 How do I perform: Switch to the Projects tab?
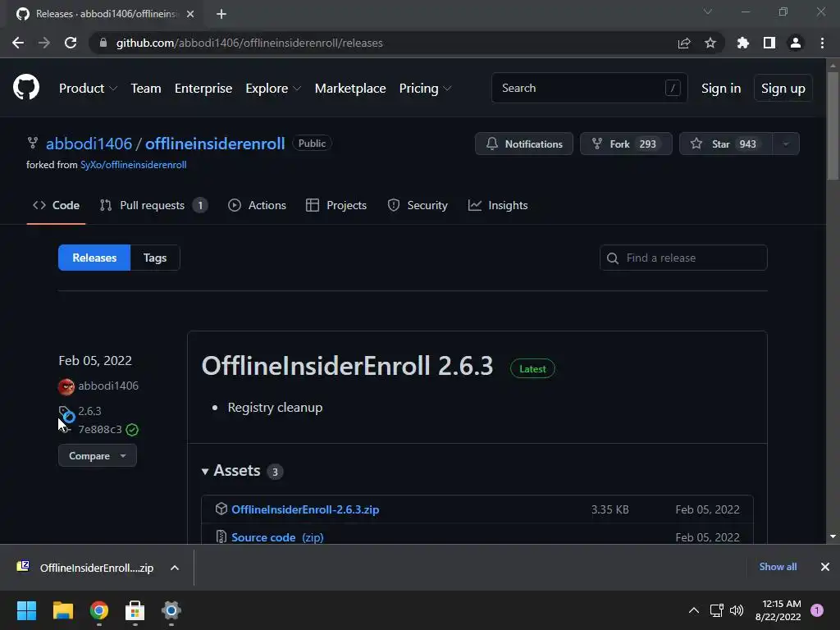coord(336,205)
